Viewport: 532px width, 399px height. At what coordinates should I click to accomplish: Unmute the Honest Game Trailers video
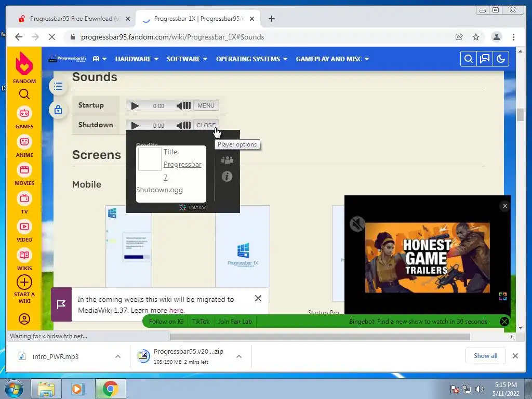point(357,224)
